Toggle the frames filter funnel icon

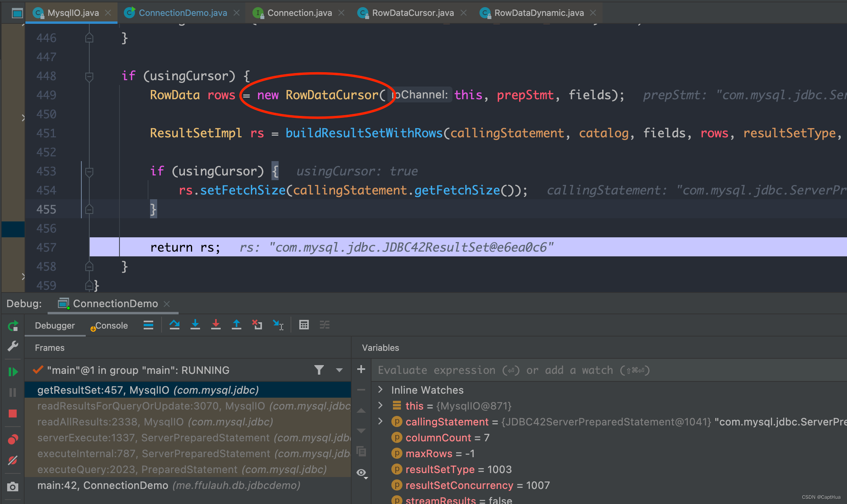[319, 370]
